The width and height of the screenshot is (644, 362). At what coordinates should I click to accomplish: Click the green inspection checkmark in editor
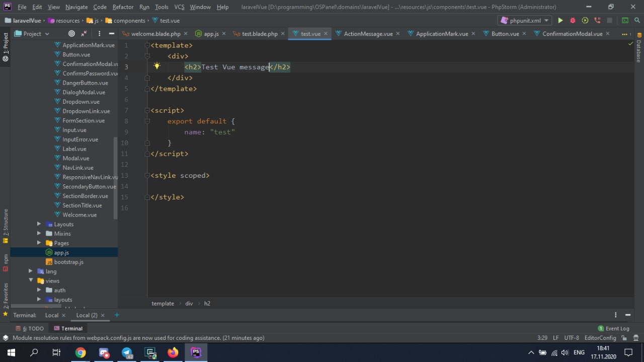click(x=630, y=44)
